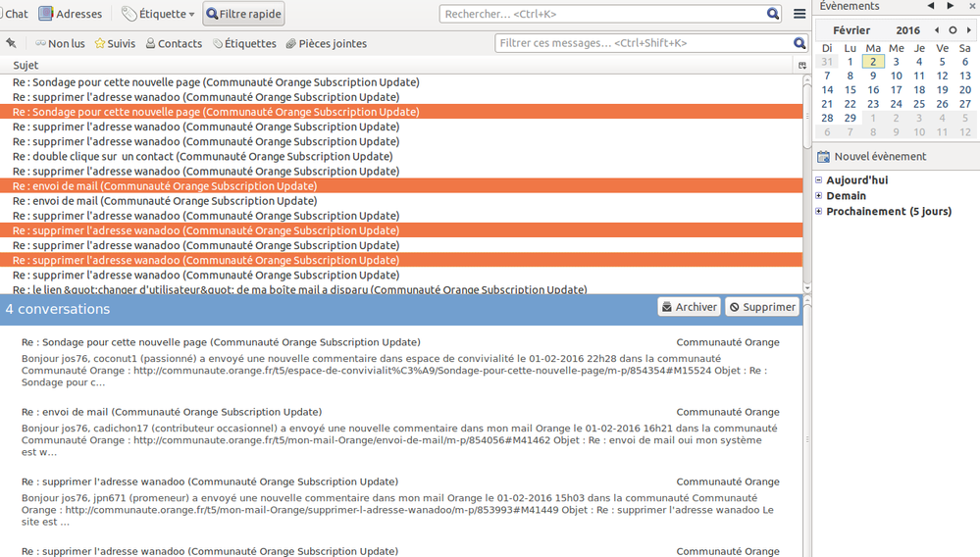Click the magnifier icon in the Rechercher field
Screen dimensions: 980x557
[773, 14]
